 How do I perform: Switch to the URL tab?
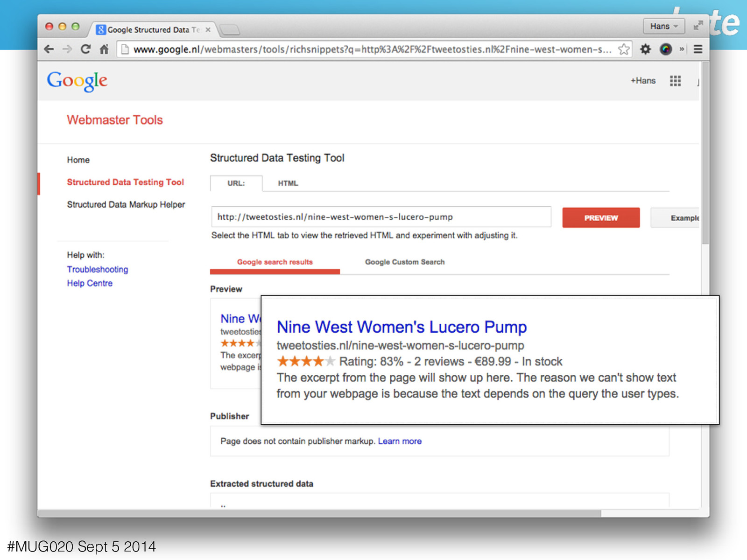click(x=236, y=183)
